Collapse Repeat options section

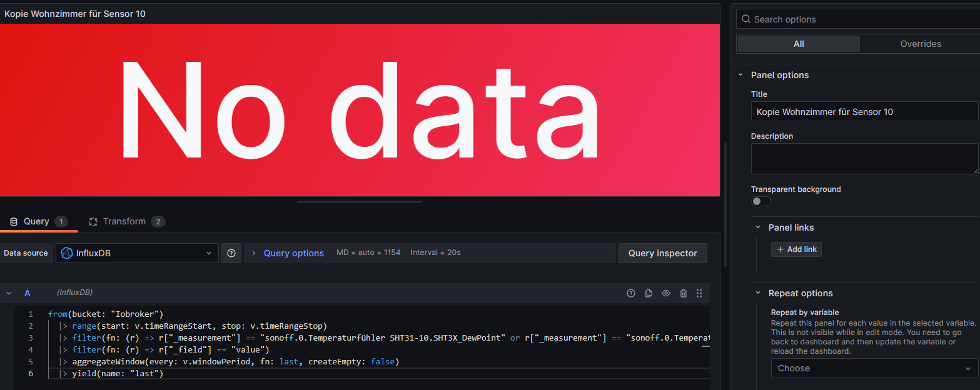[x=757, y=293]
